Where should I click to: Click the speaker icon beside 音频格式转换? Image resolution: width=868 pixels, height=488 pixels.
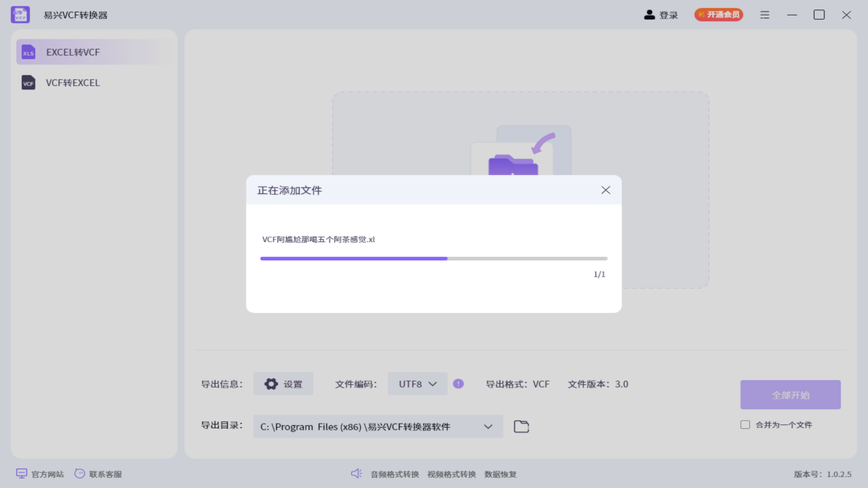[357, 474]
